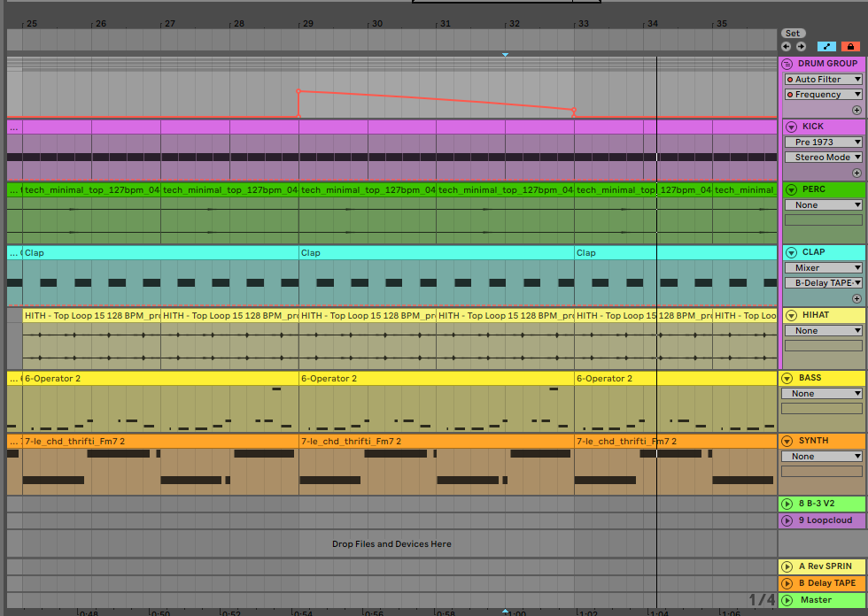Open the B-Delay TAPE parameter dropdown
The width and height of the screenshot is (868, 616).
click(823, 282)
